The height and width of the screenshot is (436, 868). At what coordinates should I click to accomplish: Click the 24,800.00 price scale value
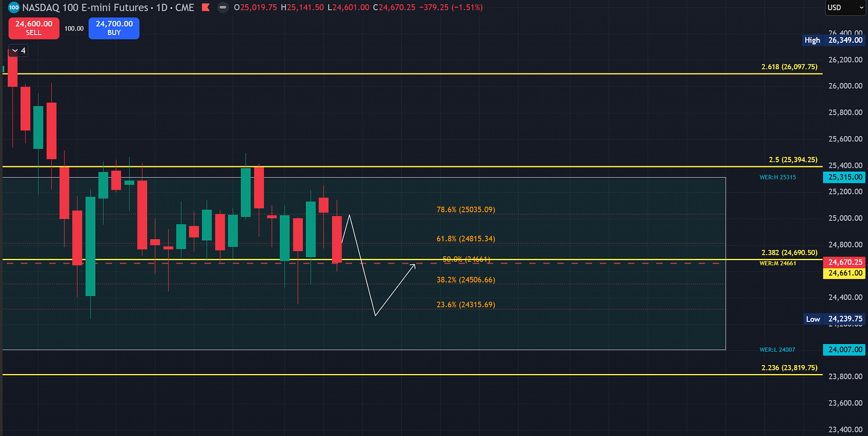[x=844, y=245]
